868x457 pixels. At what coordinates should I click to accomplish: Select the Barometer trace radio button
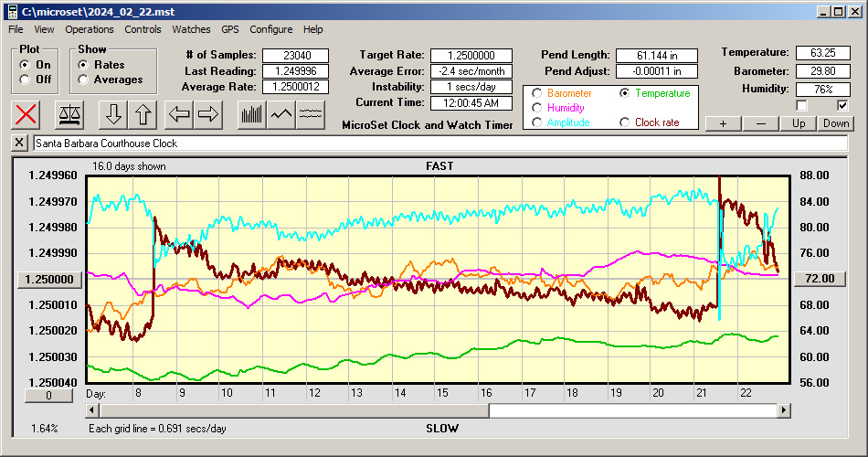coord(536,93)
